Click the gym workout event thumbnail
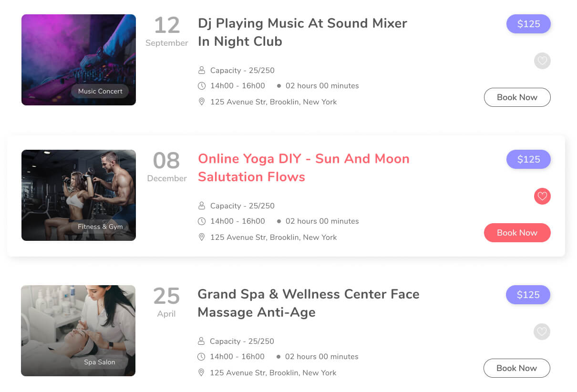577x392 pixels. 79,188
